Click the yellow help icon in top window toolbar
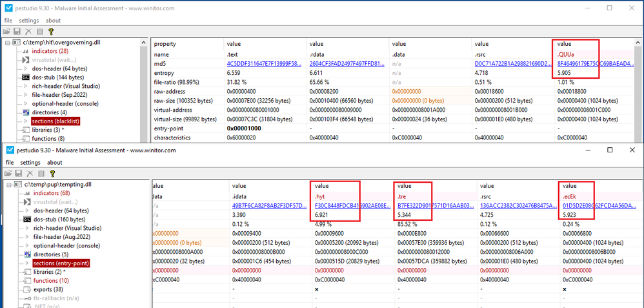The height and width of the screenshot is (308, 644). pos(51,30)
